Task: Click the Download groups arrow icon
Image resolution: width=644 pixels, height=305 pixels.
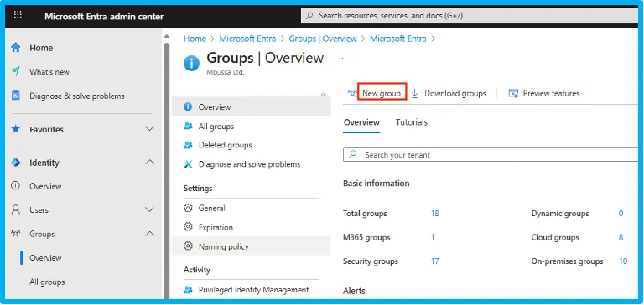Action: (x=415, y=94)
